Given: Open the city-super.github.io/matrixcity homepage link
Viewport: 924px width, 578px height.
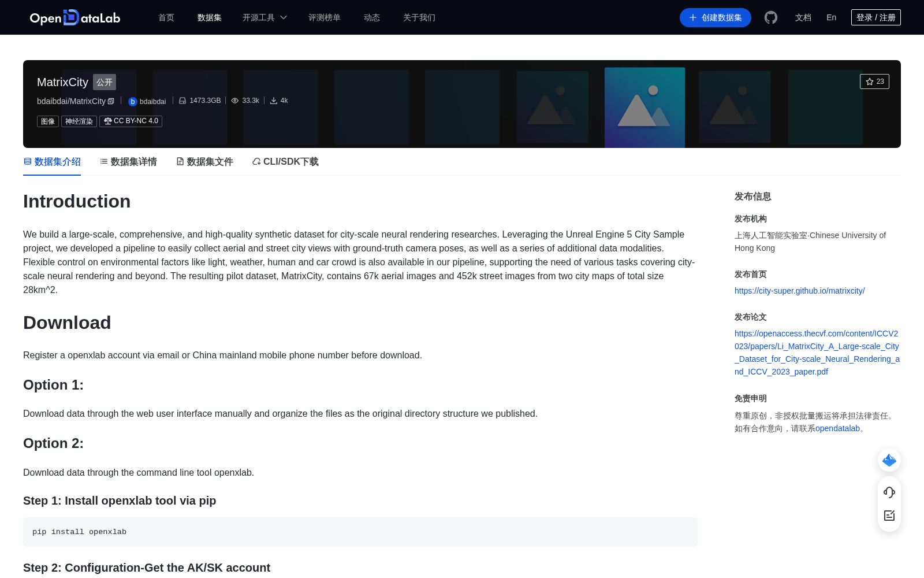Looking at the screenshot, I should tap(800, 291).
